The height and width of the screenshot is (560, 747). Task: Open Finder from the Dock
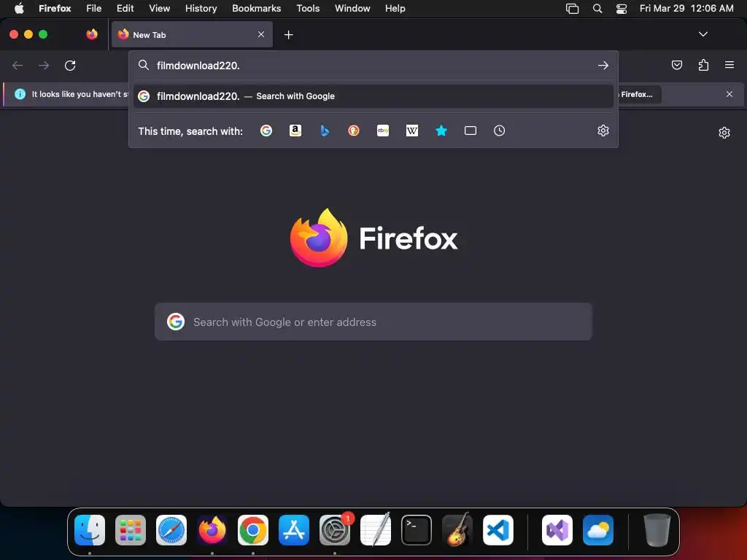click(90, 530)
